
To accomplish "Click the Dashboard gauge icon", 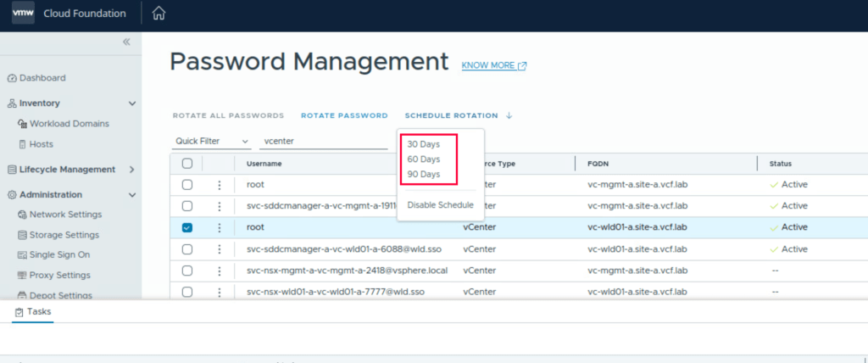I will click(12, 78).
